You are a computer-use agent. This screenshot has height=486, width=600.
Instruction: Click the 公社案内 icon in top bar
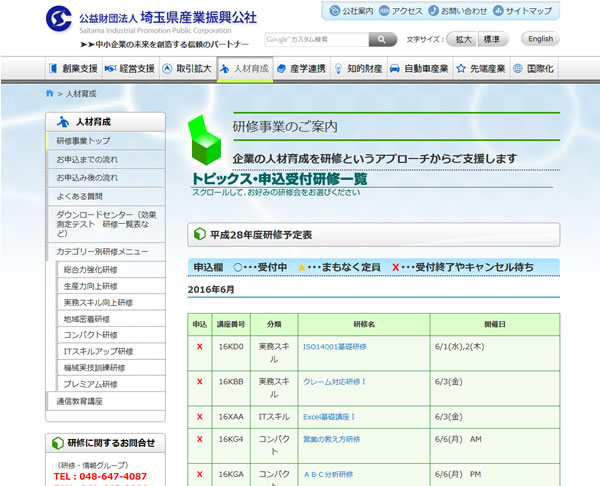click(334, 11)
